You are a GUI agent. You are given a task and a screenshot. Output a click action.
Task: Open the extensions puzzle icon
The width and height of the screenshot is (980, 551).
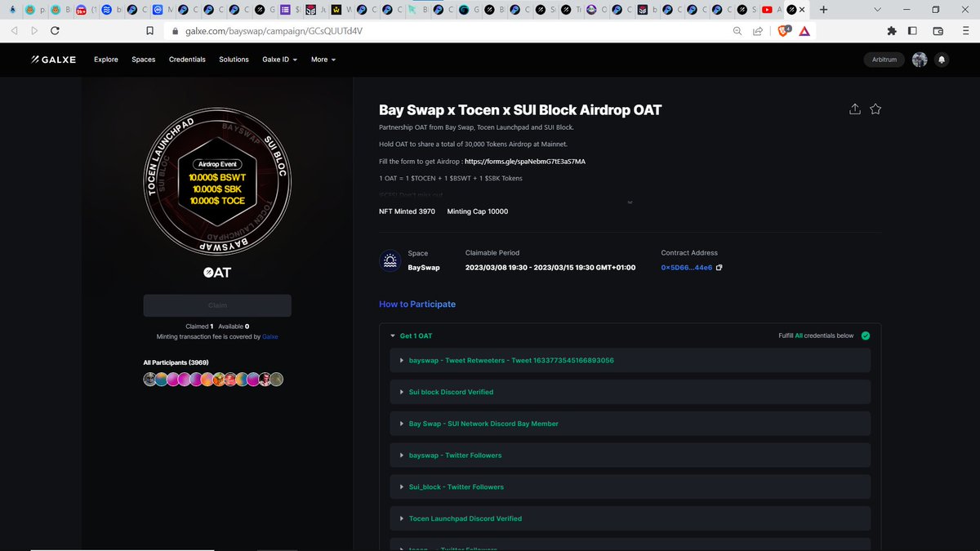892,31
